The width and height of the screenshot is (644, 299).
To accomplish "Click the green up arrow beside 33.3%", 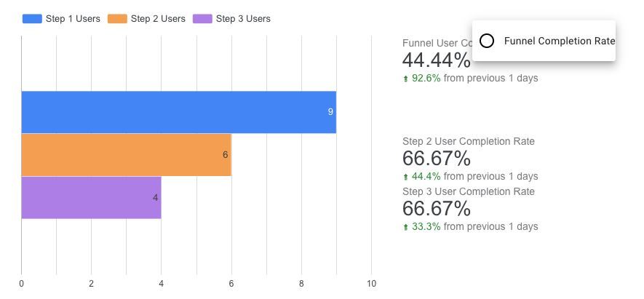I will (x=405, y=227).
